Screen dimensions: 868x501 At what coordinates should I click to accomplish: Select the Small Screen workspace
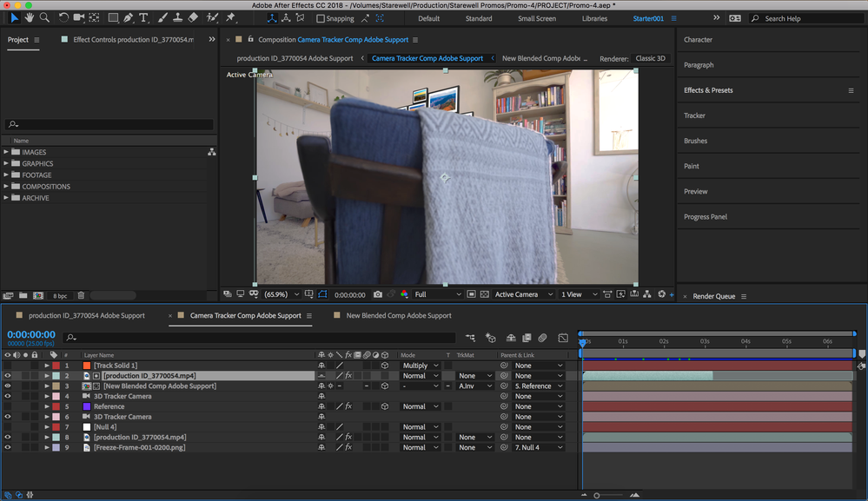(536, 18)
